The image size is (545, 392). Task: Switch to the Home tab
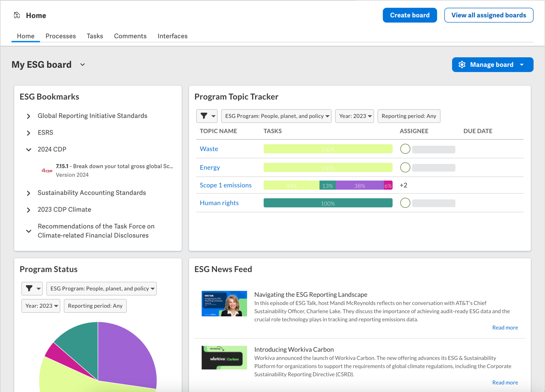pos(25,36)
